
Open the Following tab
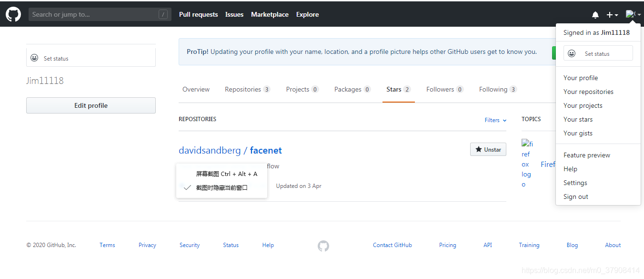(498, 89)
